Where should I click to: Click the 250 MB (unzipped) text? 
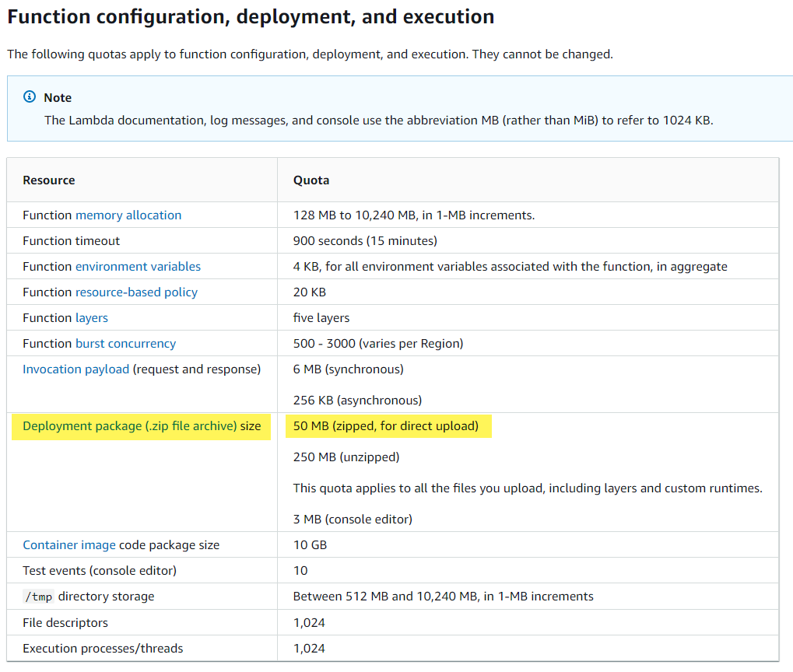tap(346, 457)
